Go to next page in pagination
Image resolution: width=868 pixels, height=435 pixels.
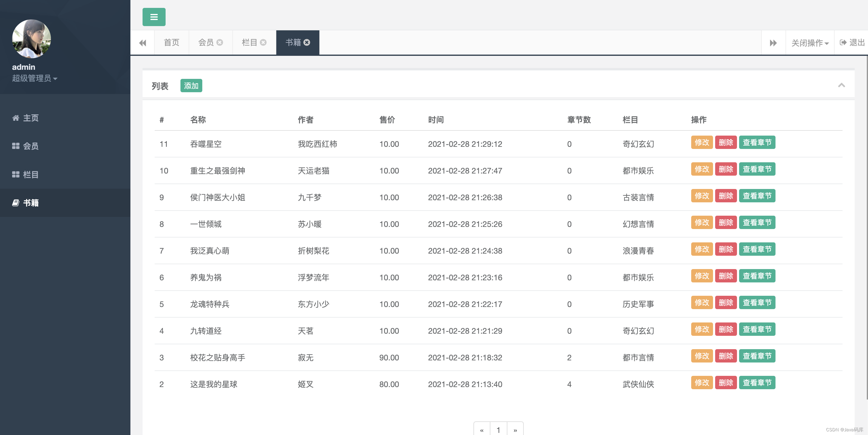pos(515,430)
